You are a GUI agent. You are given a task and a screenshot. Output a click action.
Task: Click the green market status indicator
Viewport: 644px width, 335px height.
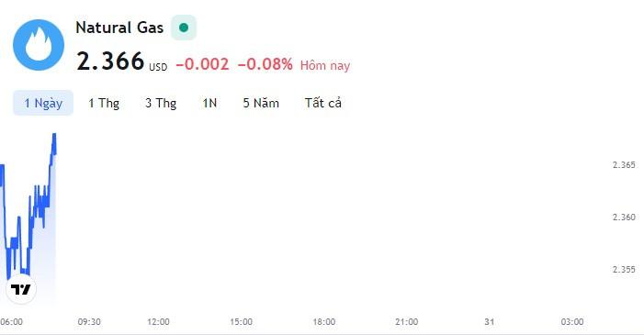point(184,28)
